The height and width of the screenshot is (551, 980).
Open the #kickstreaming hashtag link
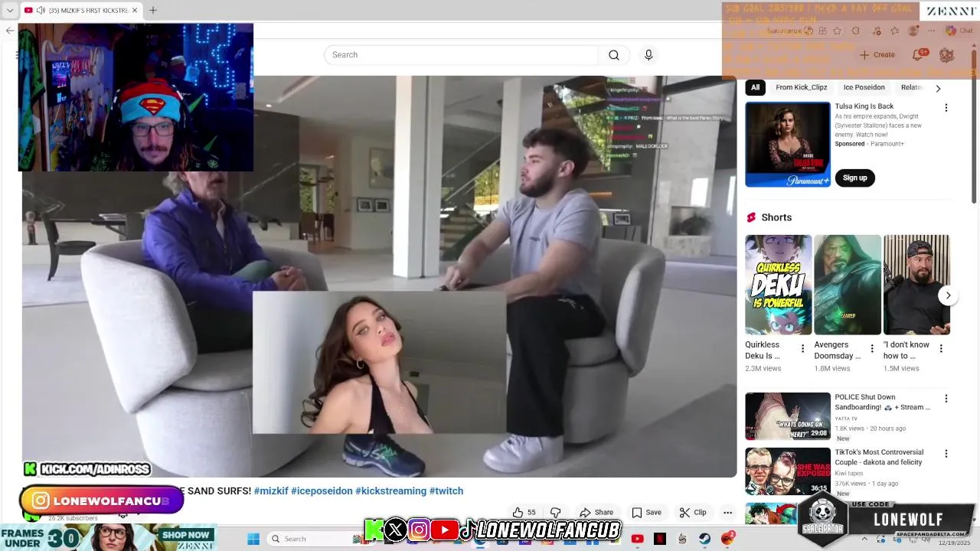[x=390, y=491]
